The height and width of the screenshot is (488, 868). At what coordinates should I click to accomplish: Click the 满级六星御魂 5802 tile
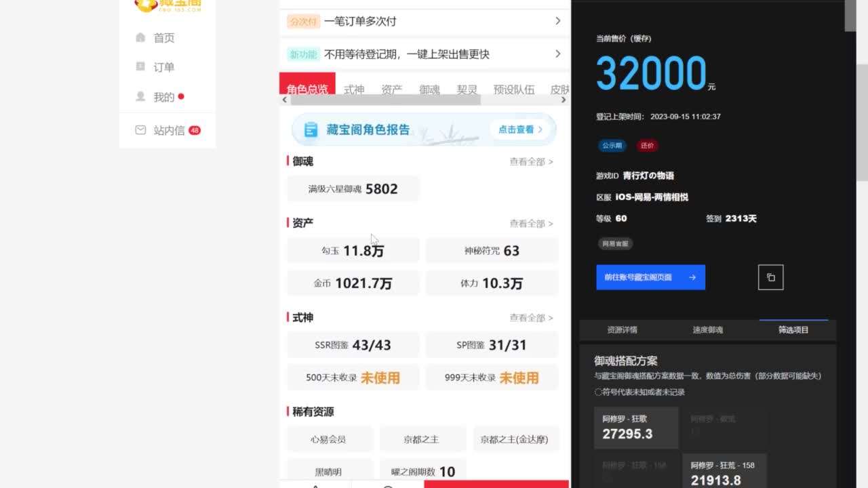point(353,189)
